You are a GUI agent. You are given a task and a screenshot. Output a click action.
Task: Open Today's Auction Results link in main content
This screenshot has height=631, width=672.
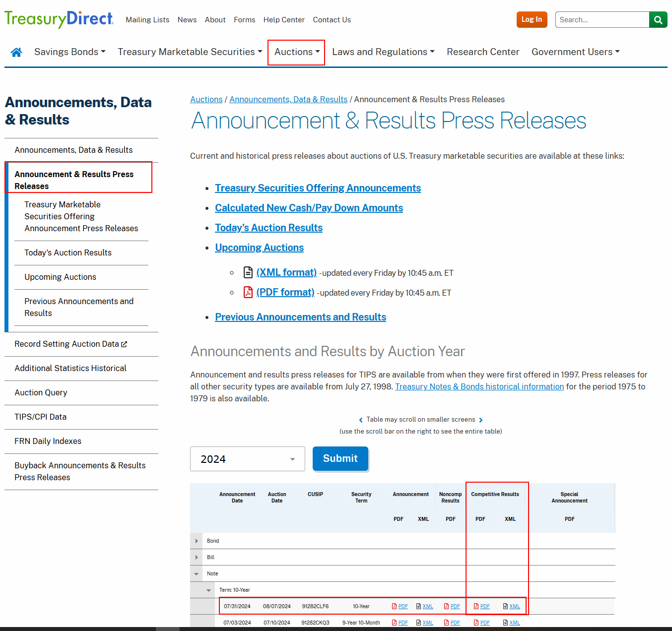click(x=269, y=228)
